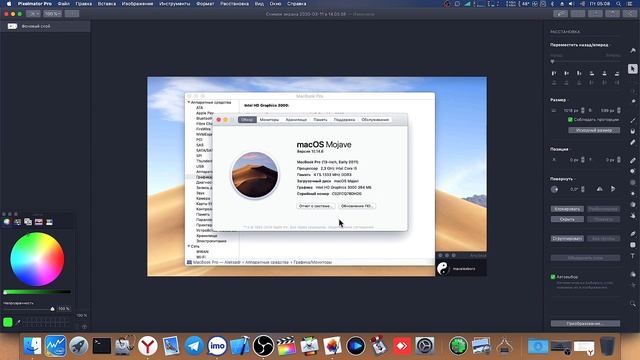Open the Вставка menu
The height and width of the screenshot is (360, 640).
pyautogui.click(x=107, y=4)
